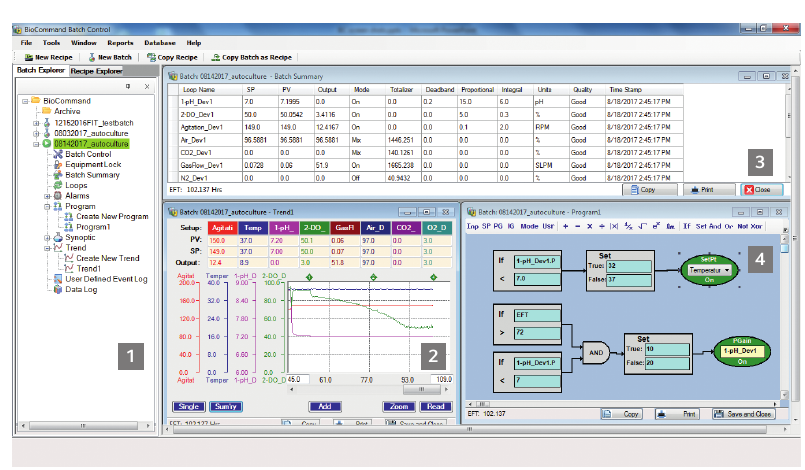Insert a multiplication operator block

click(589, 226)
